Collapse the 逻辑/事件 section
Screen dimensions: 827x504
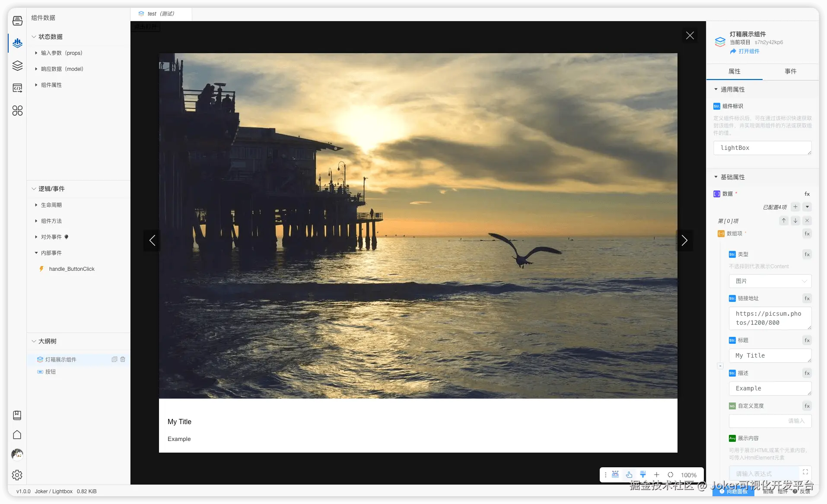(34, 189)
